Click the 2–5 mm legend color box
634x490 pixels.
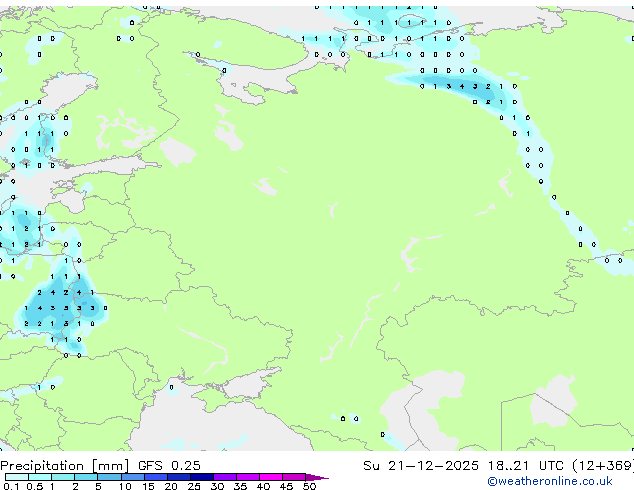(86, 477)
